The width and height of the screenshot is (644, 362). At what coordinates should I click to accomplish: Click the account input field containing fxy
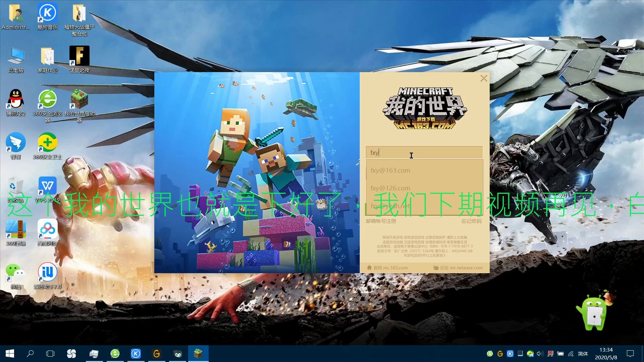pos(424,153)
